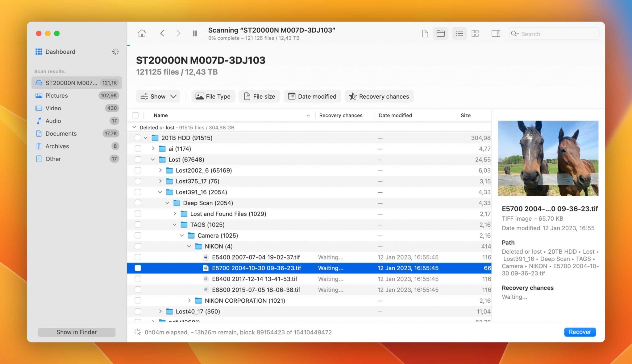The height and width of the screenshot is (364, 632).
Task: Check the NIKON CORPORATION folder checkbox
Action: tap(137, 301)
